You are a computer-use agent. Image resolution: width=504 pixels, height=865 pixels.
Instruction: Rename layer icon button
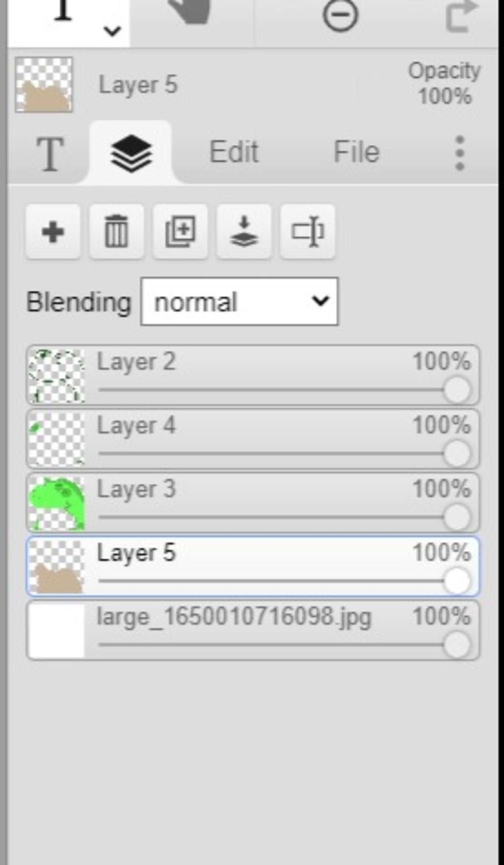click(x=308, y=232)
